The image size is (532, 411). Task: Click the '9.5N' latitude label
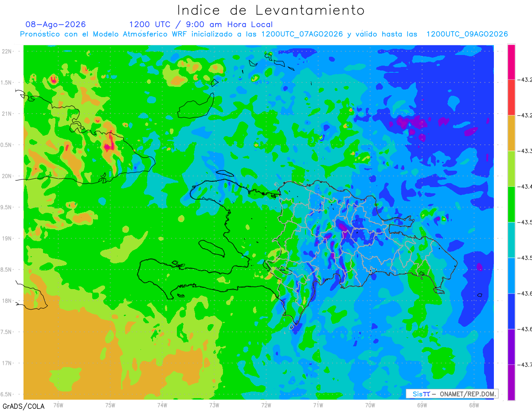7,207
